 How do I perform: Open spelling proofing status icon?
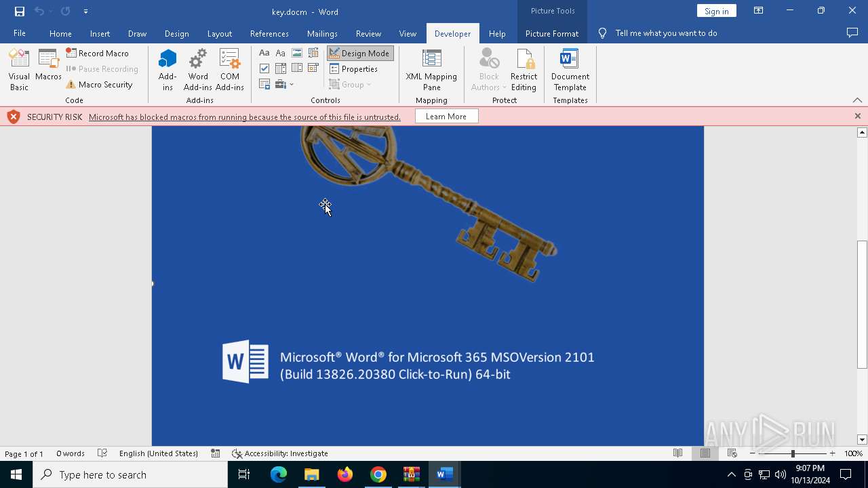(102, 453)
